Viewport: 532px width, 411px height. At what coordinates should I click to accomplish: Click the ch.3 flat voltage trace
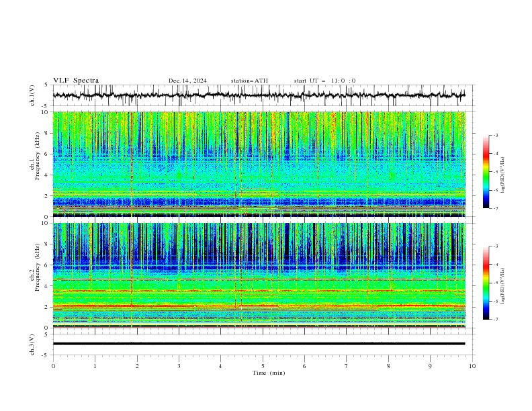point(259,344)
